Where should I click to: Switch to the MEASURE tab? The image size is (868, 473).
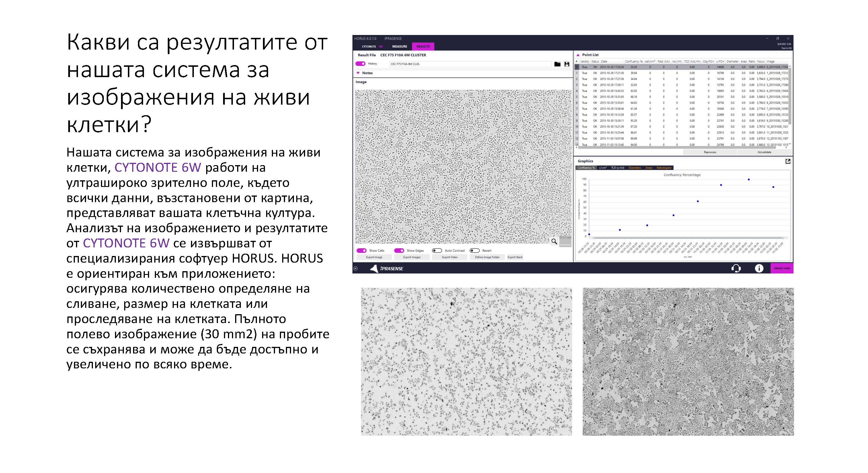pos(399,46)
